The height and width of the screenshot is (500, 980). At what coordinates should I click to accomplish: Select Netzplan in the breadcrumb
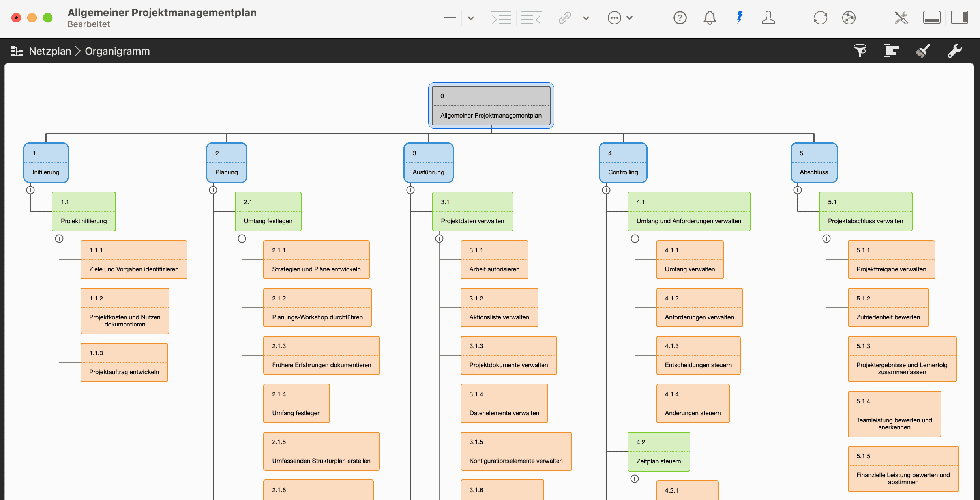50,51
